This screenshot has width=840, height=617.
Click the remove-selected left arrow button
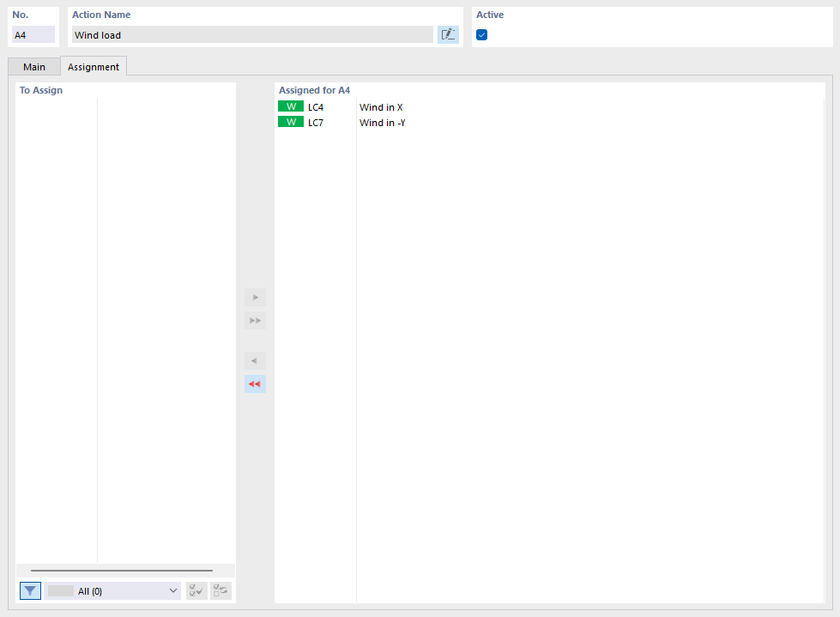pyautogui.click(x=254, y=360)
